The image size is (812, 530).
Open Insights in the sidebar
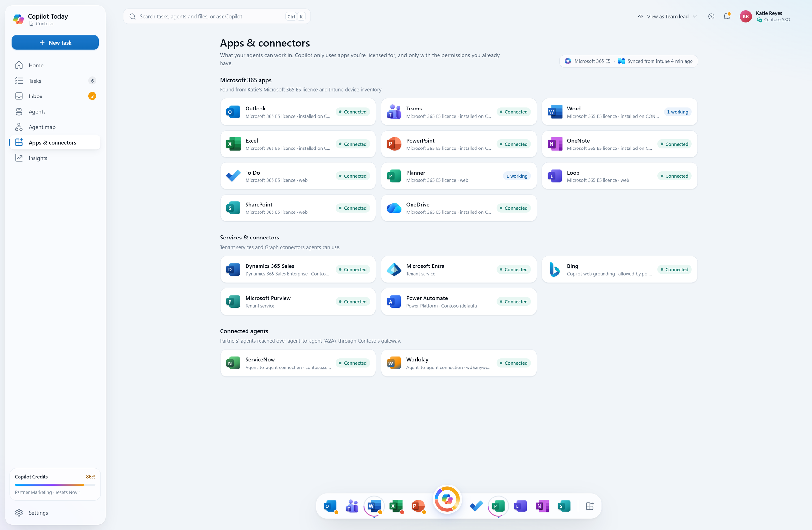55,158
